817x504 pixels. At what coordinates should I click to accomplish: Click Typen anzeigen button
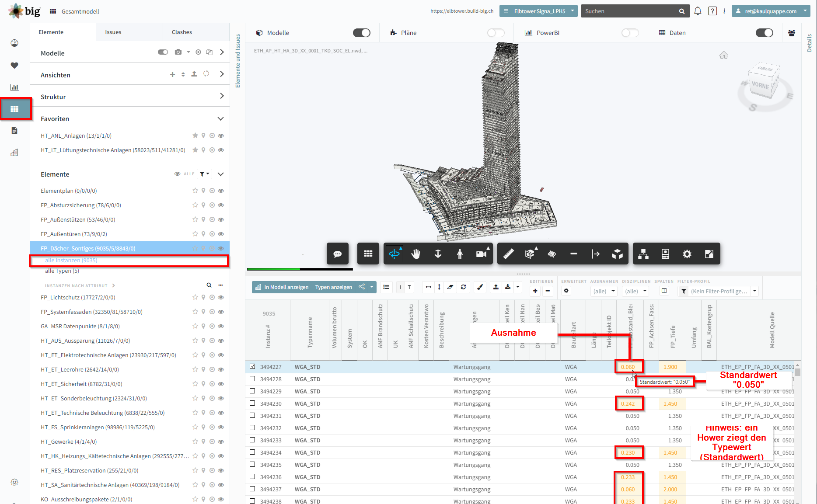(x=334, y=287)
